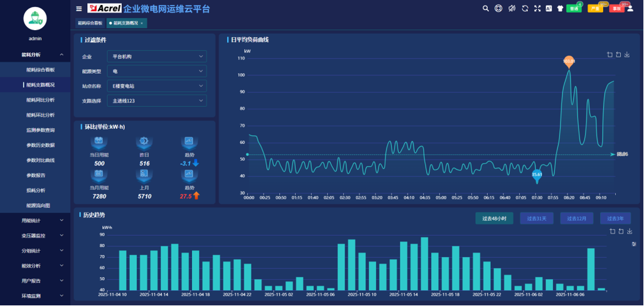The width and height of the screenshot is (644, 306).
Task: Click the green 普通 alarm button
Action: point(573,9)
